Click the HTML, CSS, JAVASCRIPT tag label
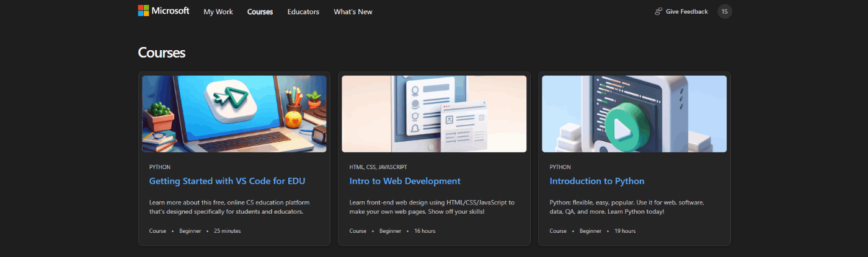This screenshot has height=257, width=868. point(378,167)
